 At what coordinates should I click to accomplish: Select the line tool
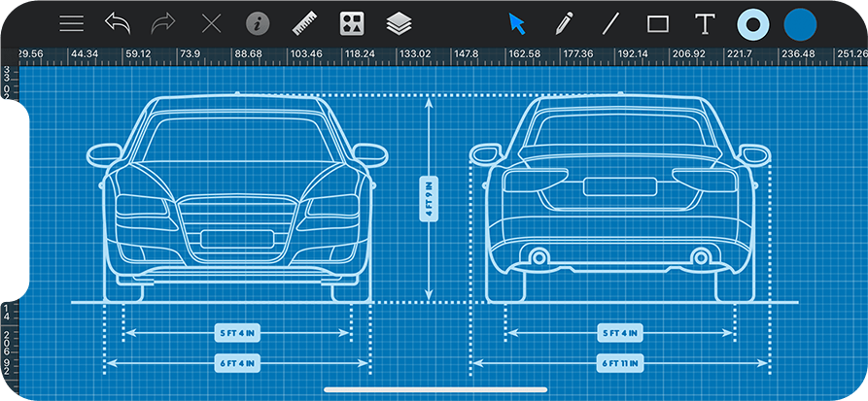610,24
